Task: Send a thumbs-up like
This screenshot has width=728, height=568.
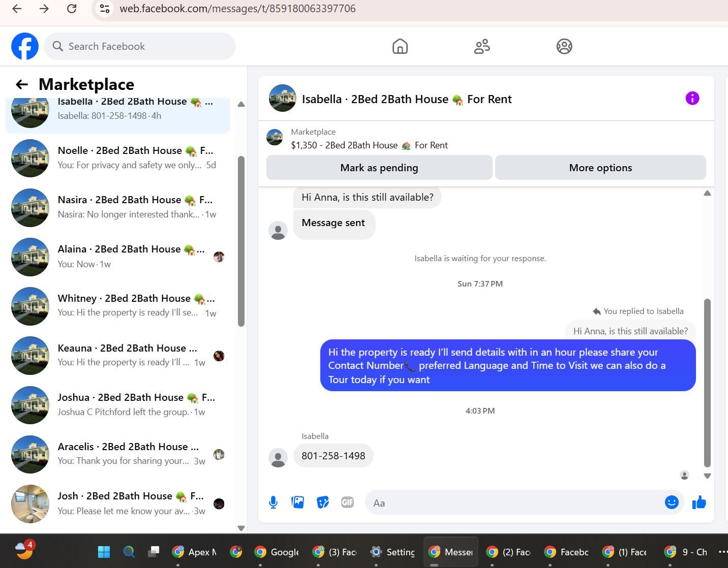Action: point(699,502)
